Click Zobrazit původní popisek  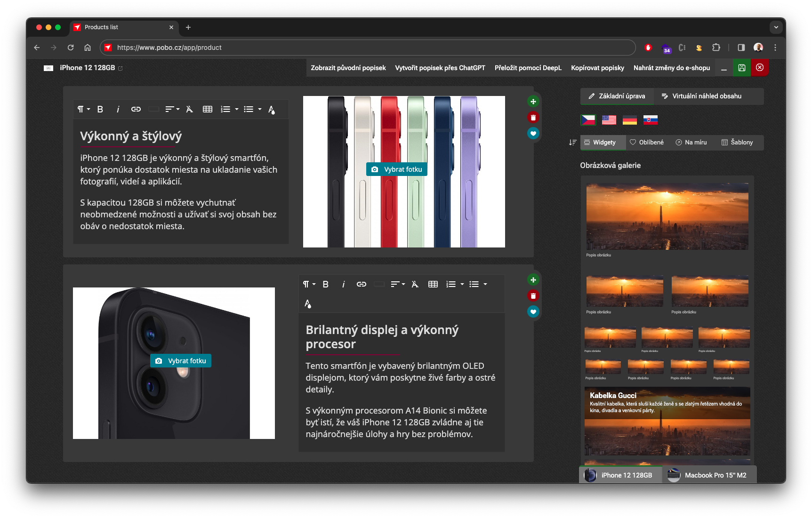coord(348,68)
